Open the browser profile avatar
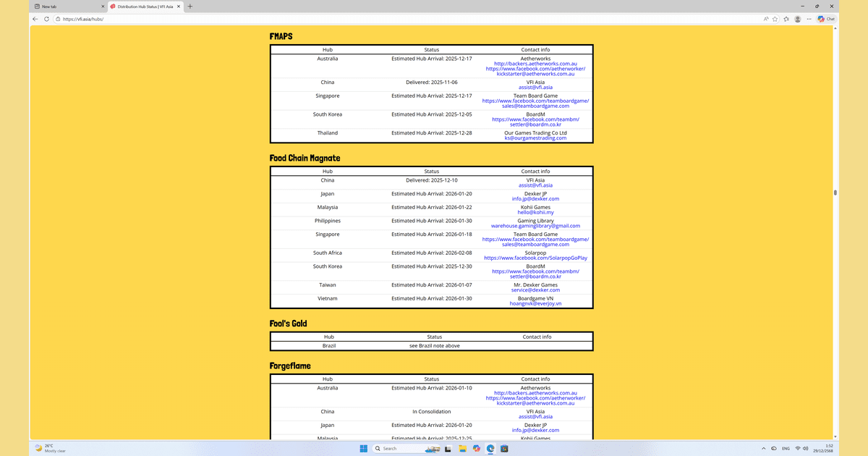This screenshot has width=868, height=456. click(x=797, y=19)
